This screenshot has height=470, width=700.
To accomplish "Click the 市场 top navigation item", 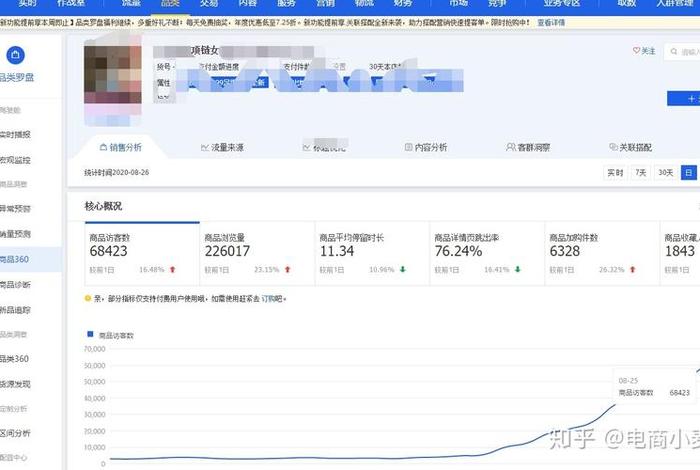I will (x=458, y=4).
